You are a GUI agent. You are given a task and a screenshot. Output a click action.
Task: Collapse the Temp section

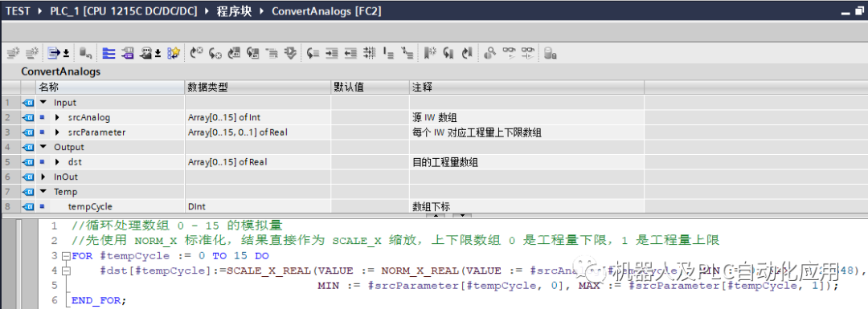pyautogui.click(x=43, y=192)
